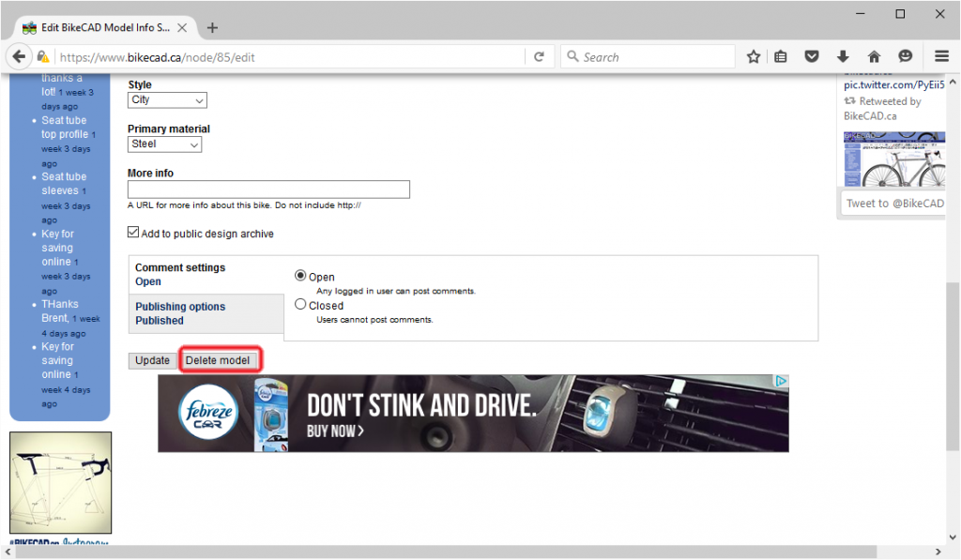Click the browser back arrow button
Image resolution: width=961 pixels, height=560 pixels.
point(20,56)
